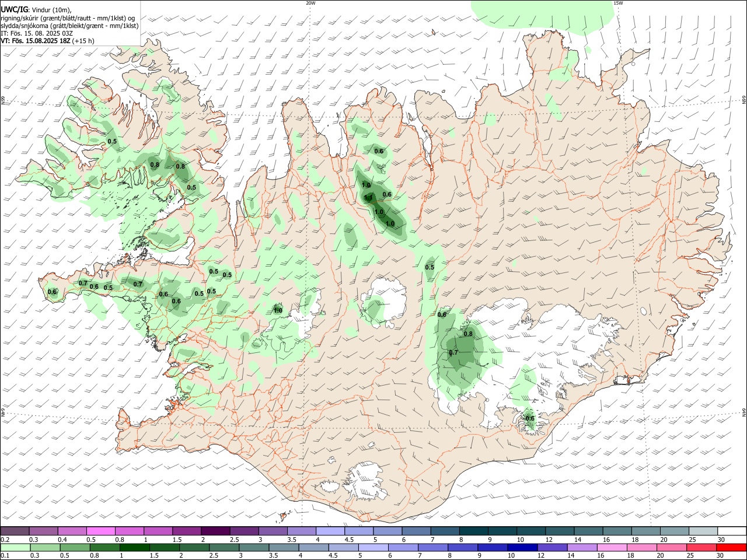Viewport: 747px width, 560px height.
Task: Select the grey-green 3 rain legend swatch
Action: tap(253, 547)
